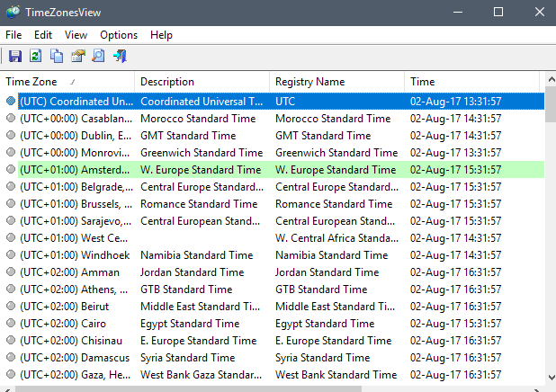The height and width of the screenshot is (392, 556).
Task: Click the bullet icon of the Windhoek row
Action: [11, 254]
